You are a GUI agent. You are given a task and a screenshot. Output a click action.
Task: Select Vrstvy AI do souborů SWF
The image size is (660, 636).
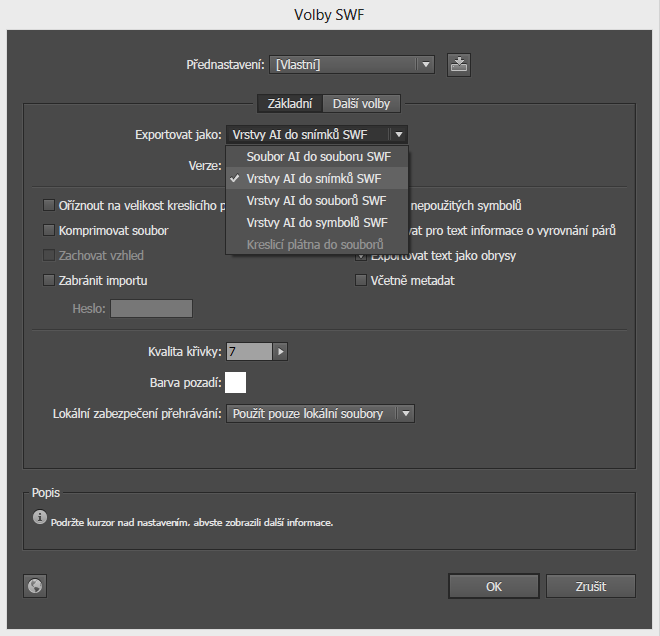(x=317, y=201)
